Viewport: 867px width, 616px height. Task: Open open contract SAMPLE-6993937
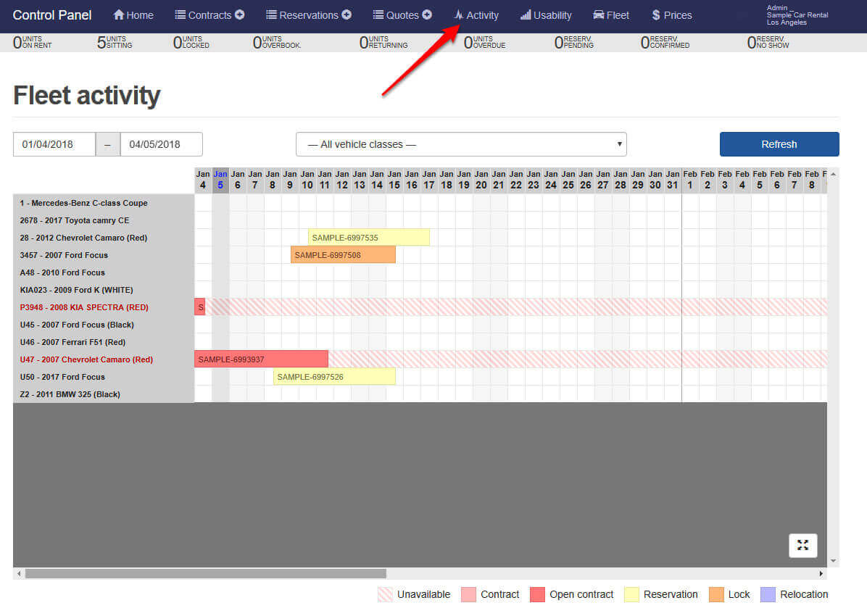[x=261, y=359]
